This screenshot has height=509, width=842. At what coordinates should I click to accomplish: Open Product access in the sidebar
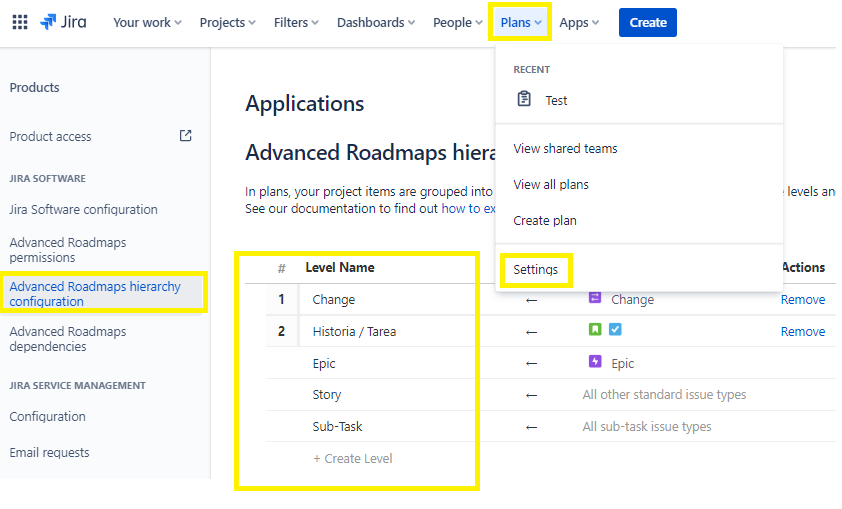coord(50,136)
